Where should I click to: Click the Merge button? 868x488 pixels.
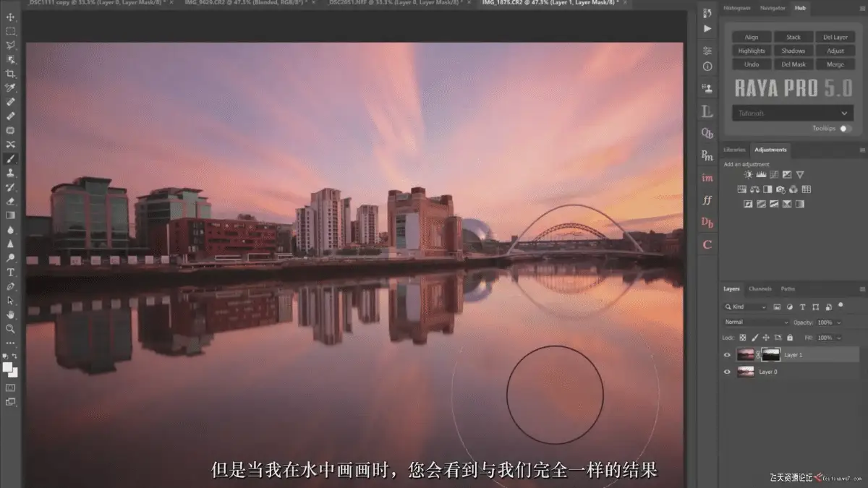tap(835, 64)
